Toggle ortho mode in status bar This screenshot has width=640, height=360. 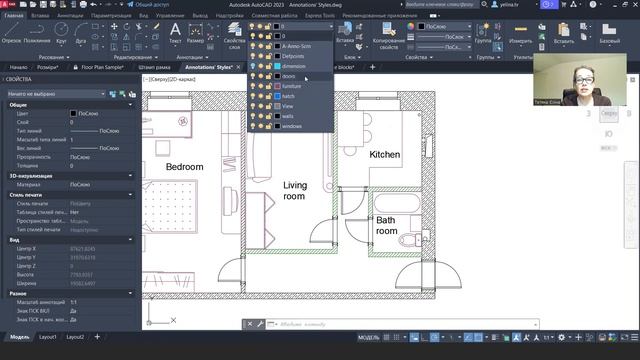(424, 337)
